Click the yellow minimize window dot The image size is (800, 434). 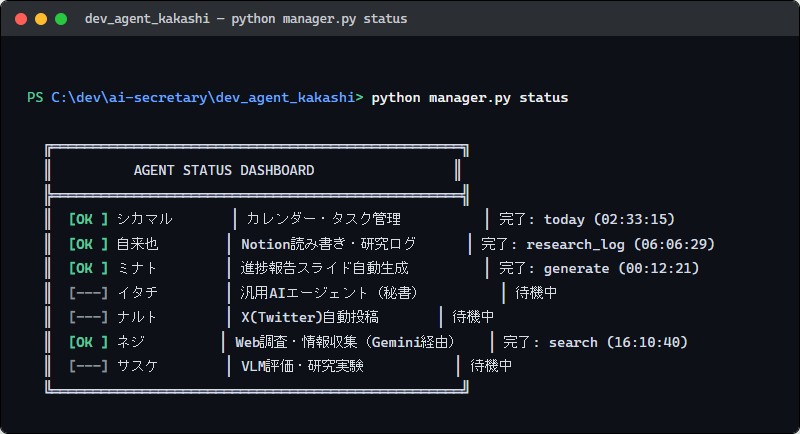(41, 19)
